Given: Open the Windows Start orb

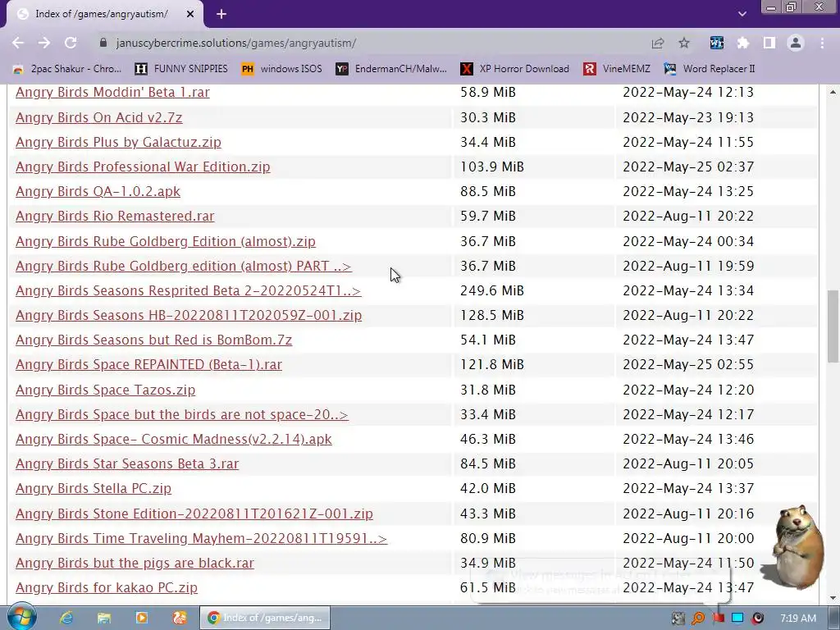Looking at the screenshot, I should pos(21,618).
